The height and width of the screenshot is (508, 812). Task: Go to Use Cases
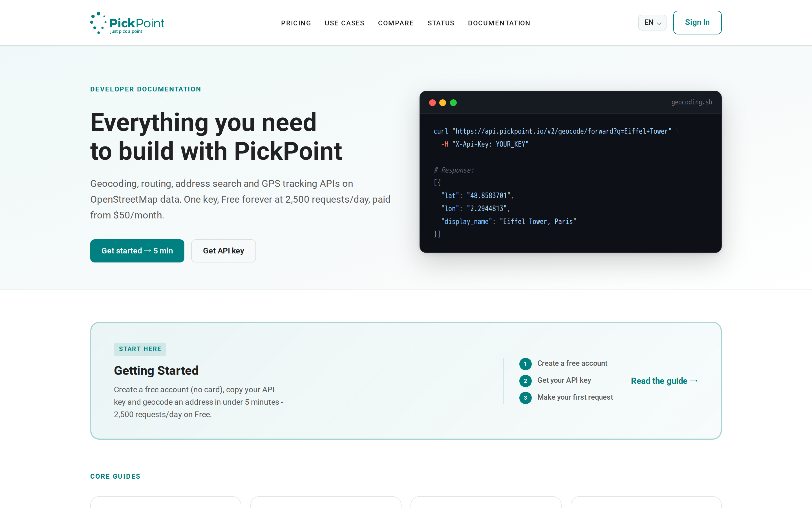click(x=344, y=23)
